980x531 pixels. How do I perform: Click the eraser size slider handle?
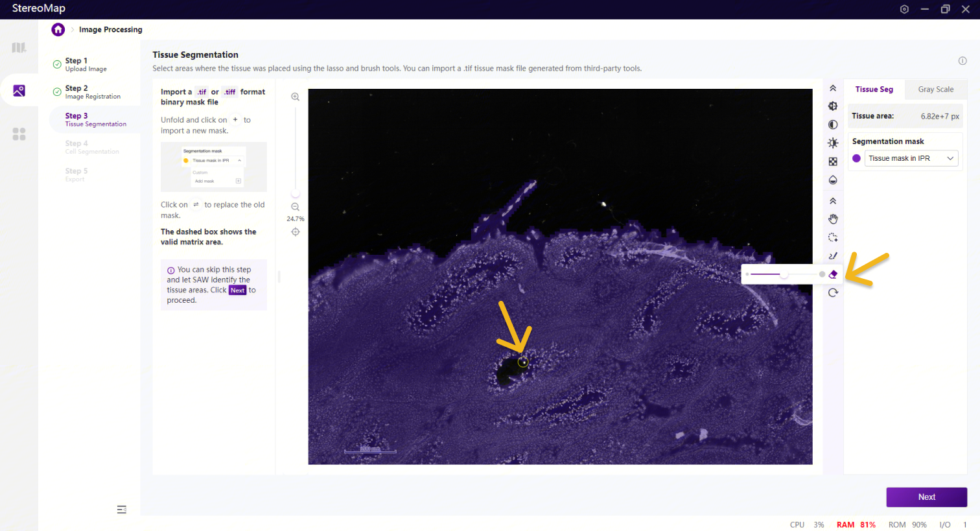click(x=784, y=274)
